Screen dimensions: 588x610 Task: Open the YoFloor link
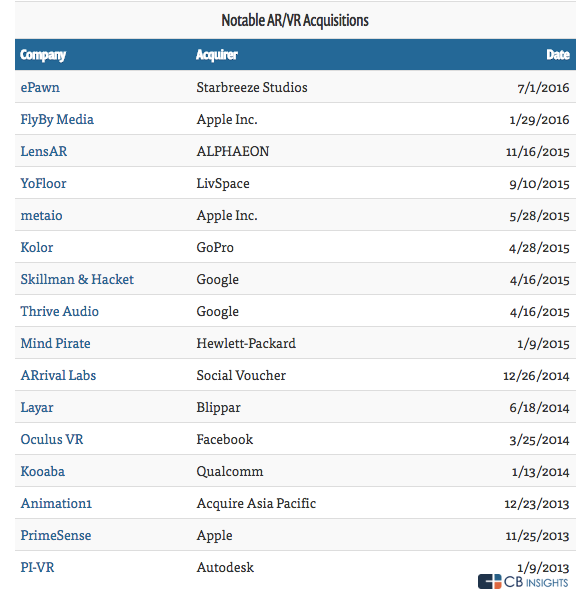coord(43,183)
